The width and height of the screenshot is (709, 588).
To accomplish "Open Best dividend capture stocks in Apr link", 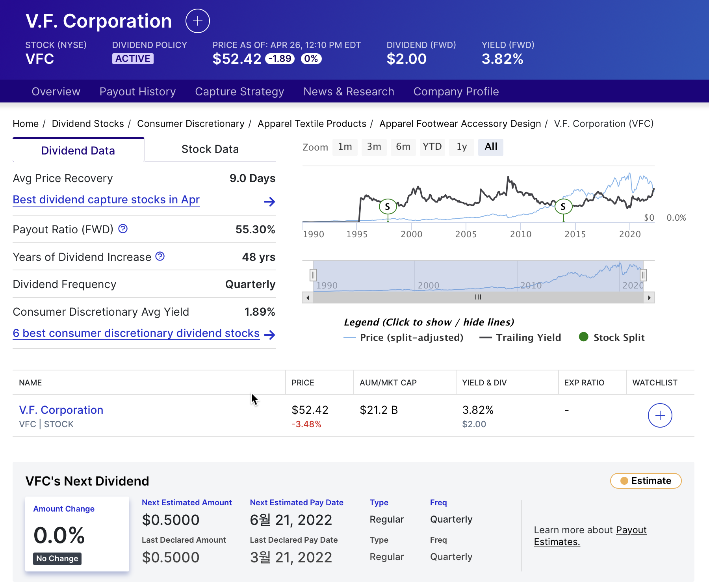I will tap(106, 199).
